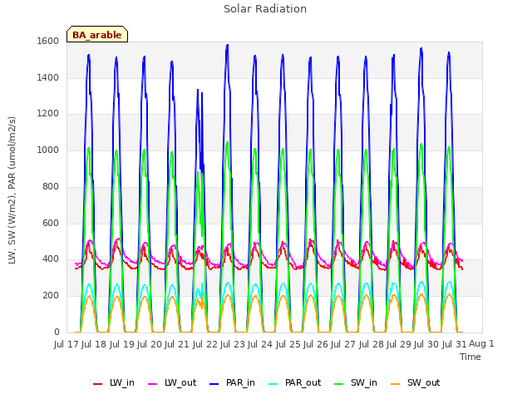Select the LW_in legend label
The image size is (532, 399).
(122, 382)
